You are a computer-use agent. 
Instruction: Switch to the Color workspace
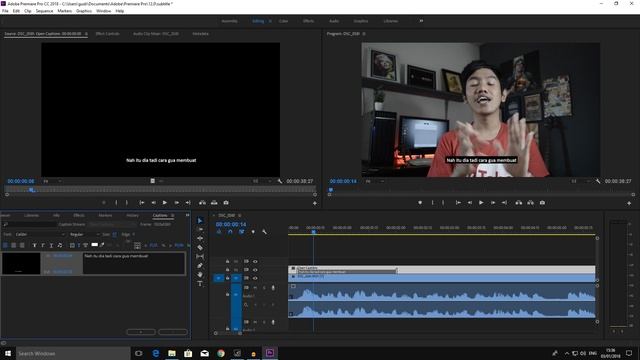(x=283, y=21)
